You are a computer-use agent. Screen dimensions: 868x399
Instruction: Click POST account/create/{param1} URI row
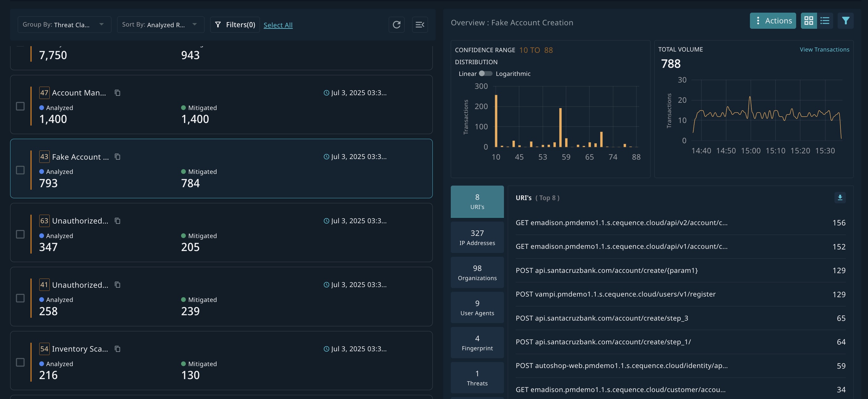pos(680,271)
